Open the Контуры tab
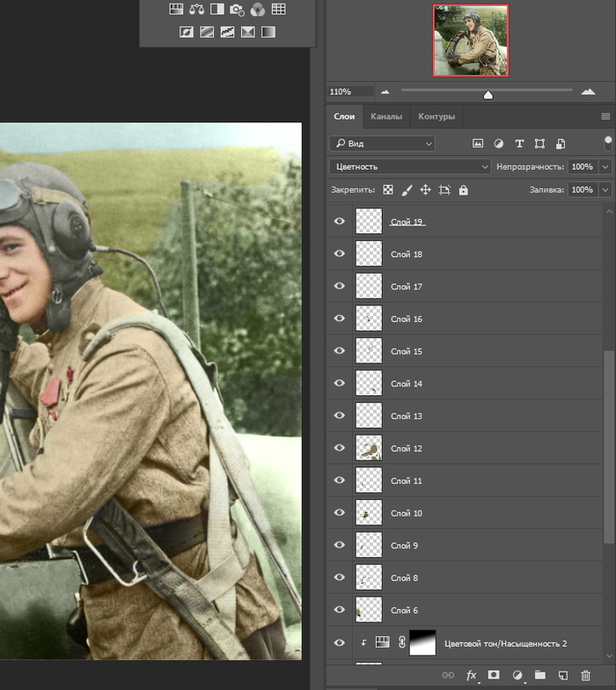 pyautogui.click(x=436, y=116)
